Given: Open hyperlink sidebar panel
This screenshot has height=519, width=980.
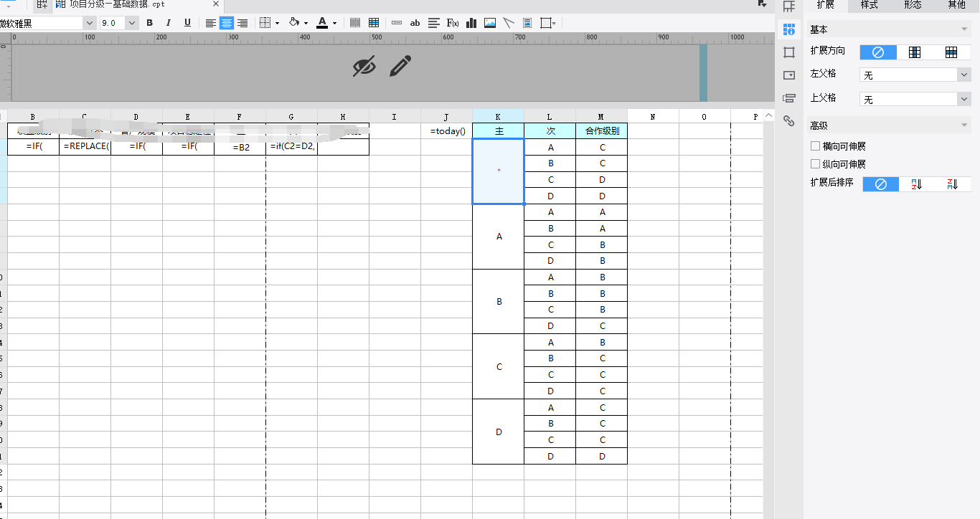Looking at the screenshot, I should coord(789,120).
